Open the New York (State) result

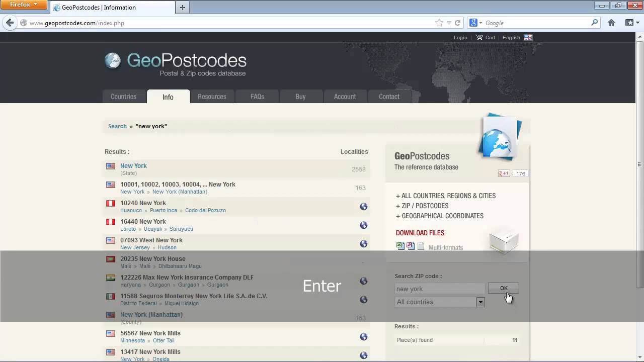tap(133, 166)
